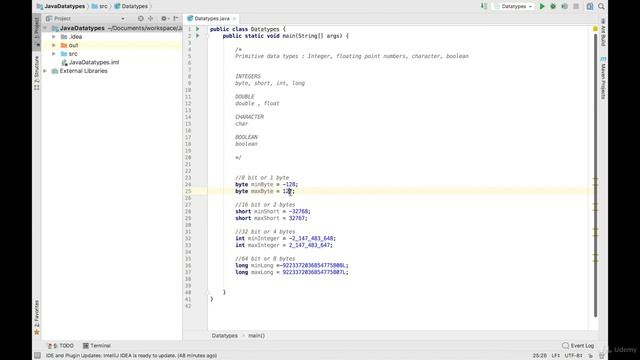
Task: Click the grayed-out Stop button
Action: point(576,7)
